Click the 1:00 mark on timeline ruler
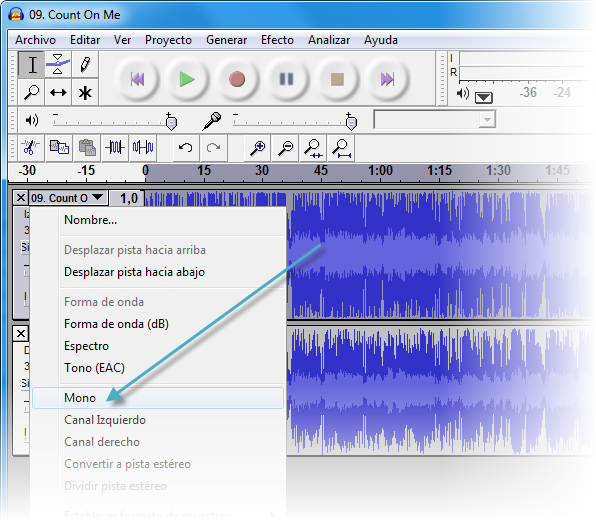Image resolution: width=596 pixels, height=521 pixels. pyautogui.click(x=380, y=171)
